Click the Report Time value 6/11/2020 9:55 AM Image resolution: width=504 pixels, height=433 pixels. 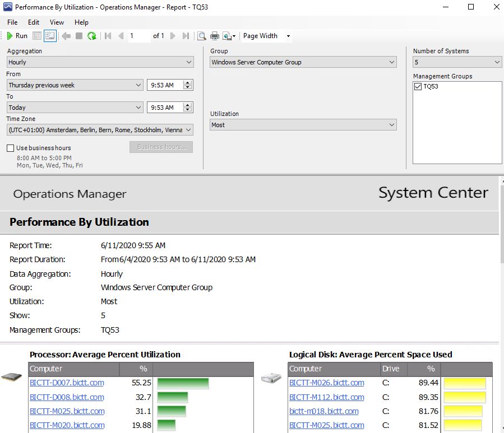coord(133,245)
